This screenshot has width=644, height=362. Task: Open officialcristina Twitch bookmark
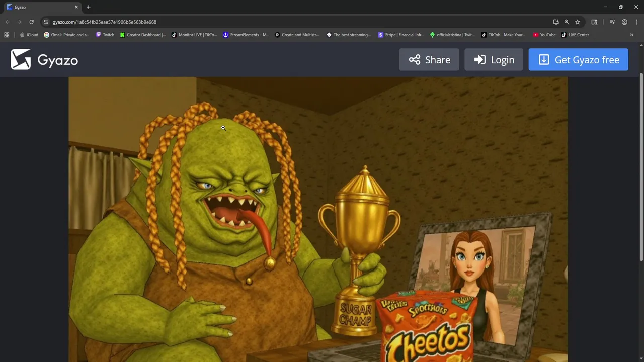(452, 35)
